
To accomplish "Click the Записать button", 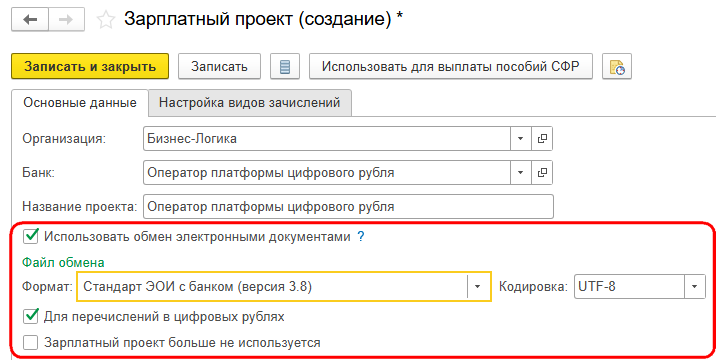I will tap(219, 67).
